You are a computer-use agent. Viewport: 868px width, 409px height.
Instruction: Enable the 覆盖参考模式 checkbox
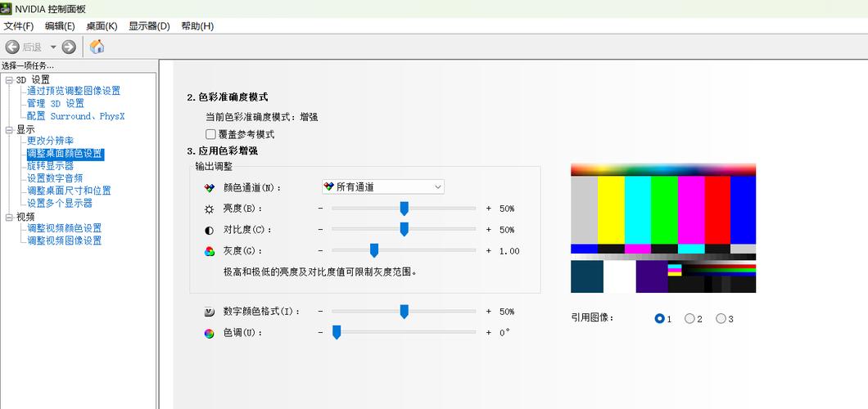(210, 134)
